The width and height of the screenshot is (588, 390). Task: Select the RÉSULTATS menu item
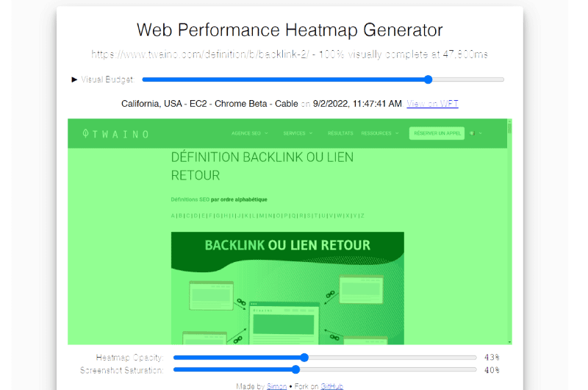click(340, 133)
